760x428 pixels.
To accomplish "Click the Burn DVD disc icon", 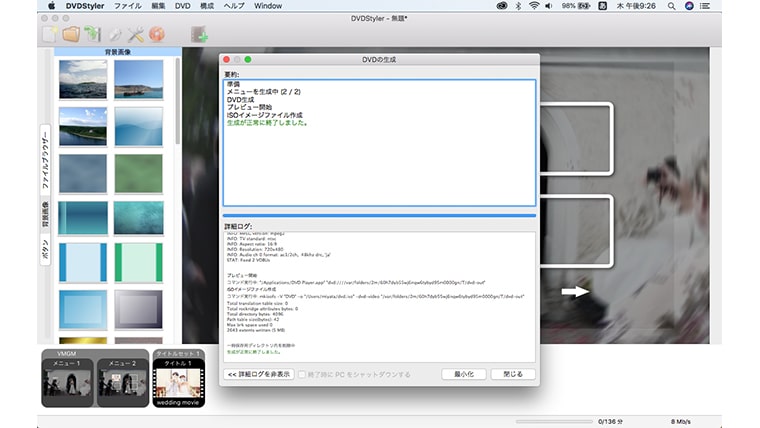I will pos(157,34).
